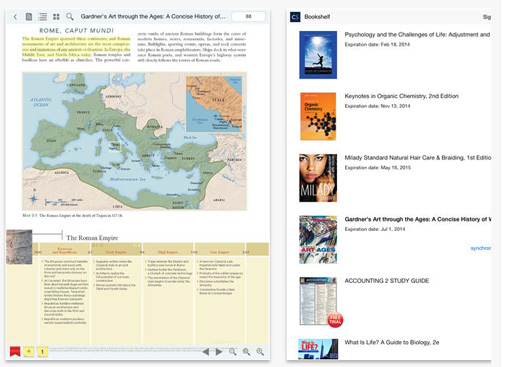Select title ACCOUNTING 2 STUDY GUIDE

click(387, 281)
